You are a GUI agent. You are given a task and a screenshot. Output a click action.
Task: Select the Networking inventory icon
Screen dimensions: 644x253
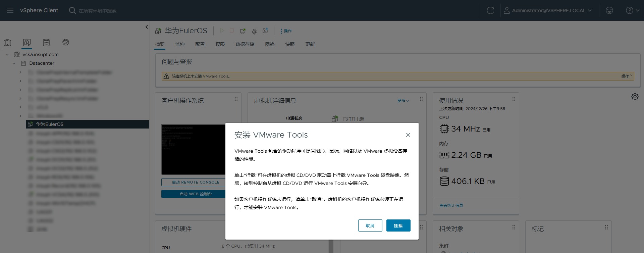tap(66, 43)
